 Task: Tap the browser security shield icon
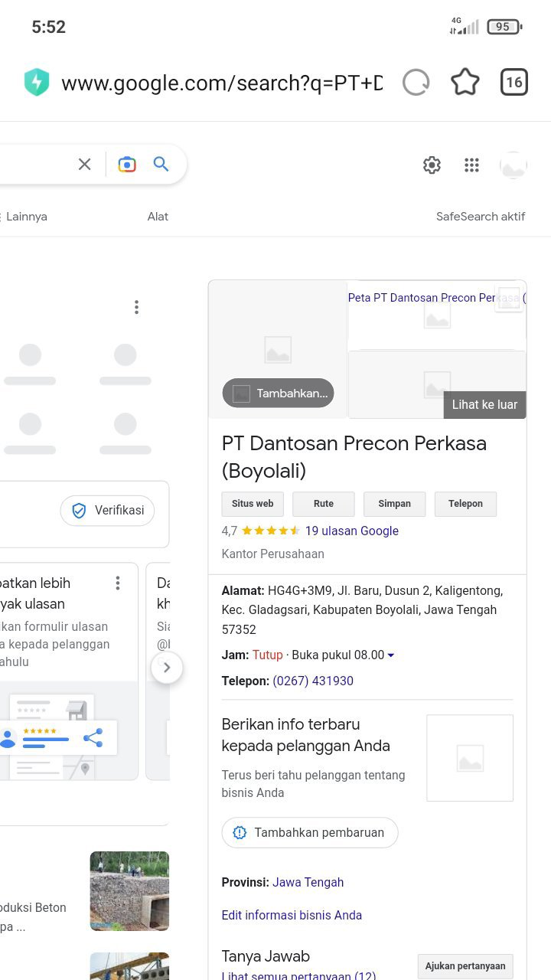pyautogui.click(x=37, y=83)
